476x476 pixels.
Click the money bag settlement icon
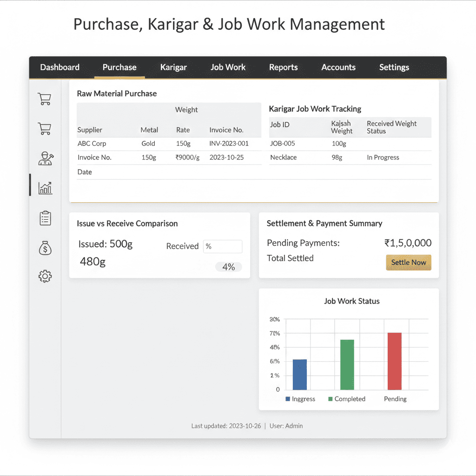(x=45, y=248)
